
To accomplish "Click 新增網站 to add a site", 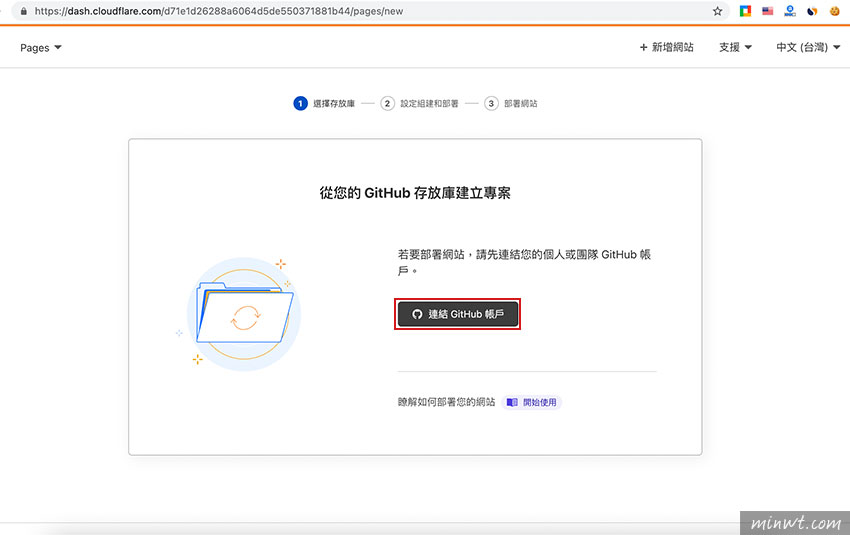I will (666, 47).
